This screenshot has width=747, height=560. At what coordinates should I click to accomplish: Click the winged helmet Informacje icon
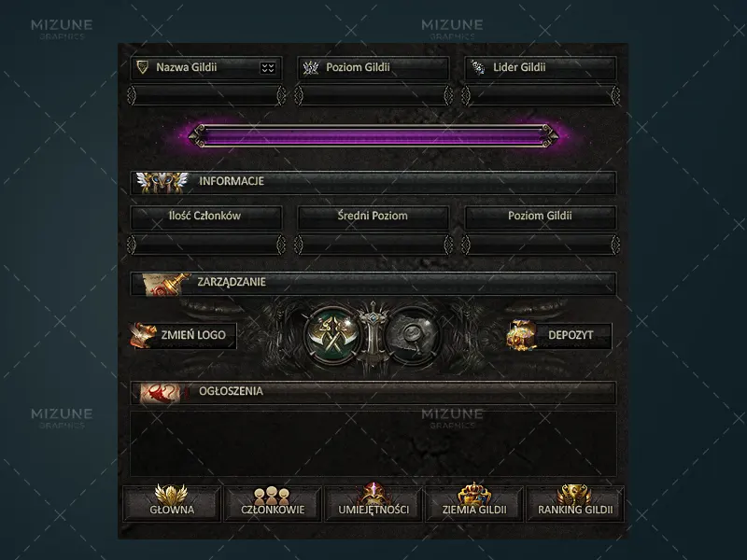162,182
